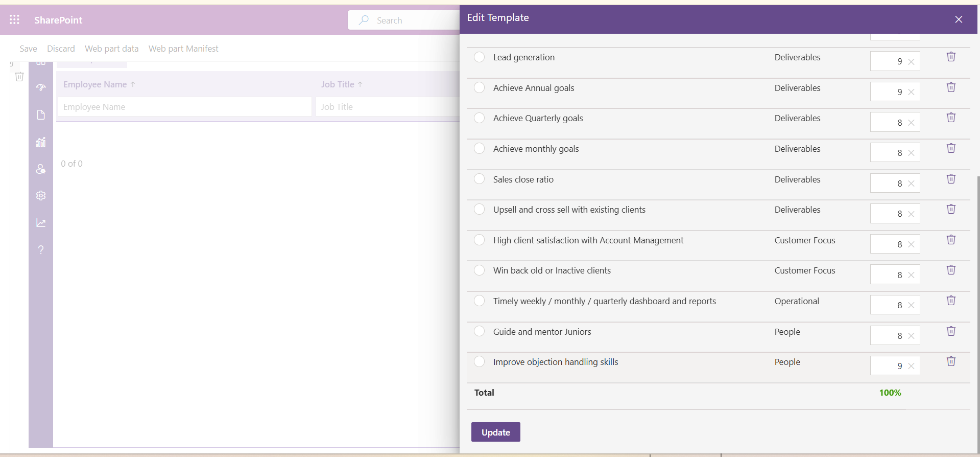Image resolution: width=980 pixels, height=457 pixels.
Task: Focus the SharePoint Search box
Action: coord(403,20)
